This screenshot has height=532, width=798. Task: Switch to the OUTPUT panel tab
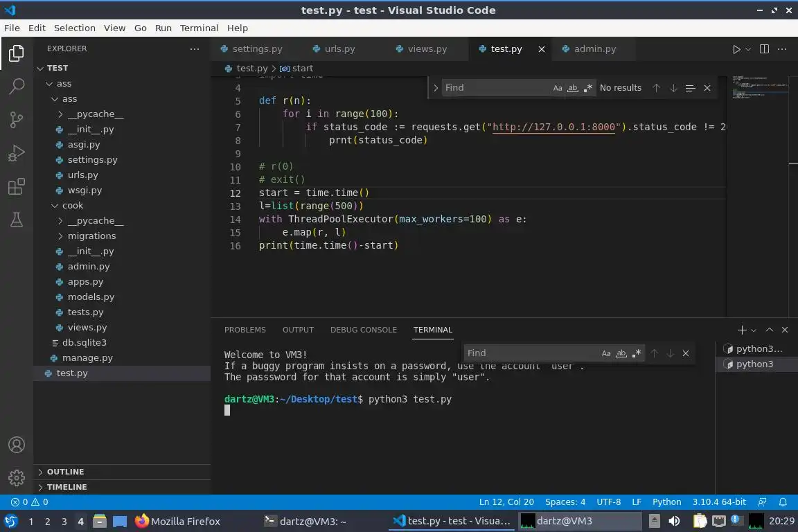coord(299,330)
